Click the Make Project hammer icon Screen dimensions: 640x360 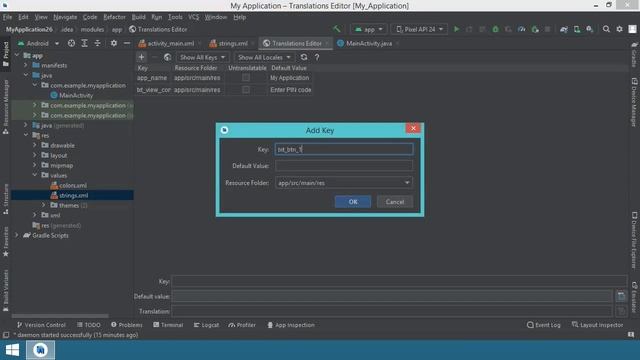pos(337,29)
